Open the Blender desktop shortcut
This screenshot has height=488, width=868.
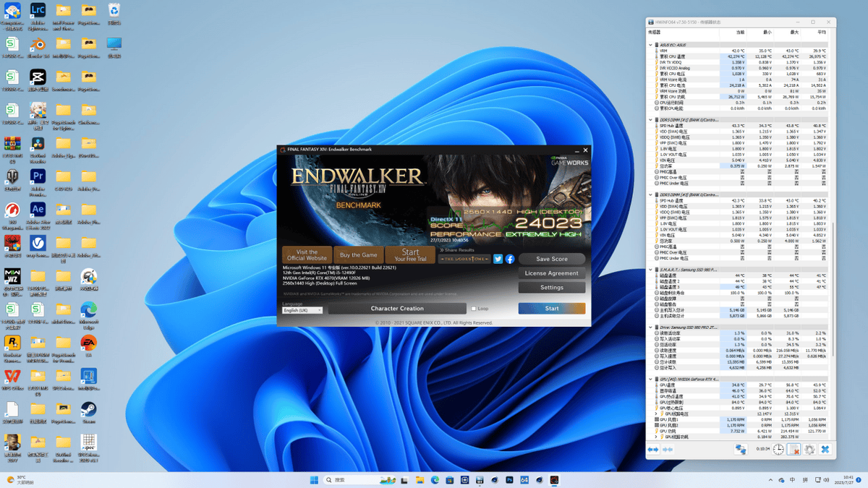point(38,47)
